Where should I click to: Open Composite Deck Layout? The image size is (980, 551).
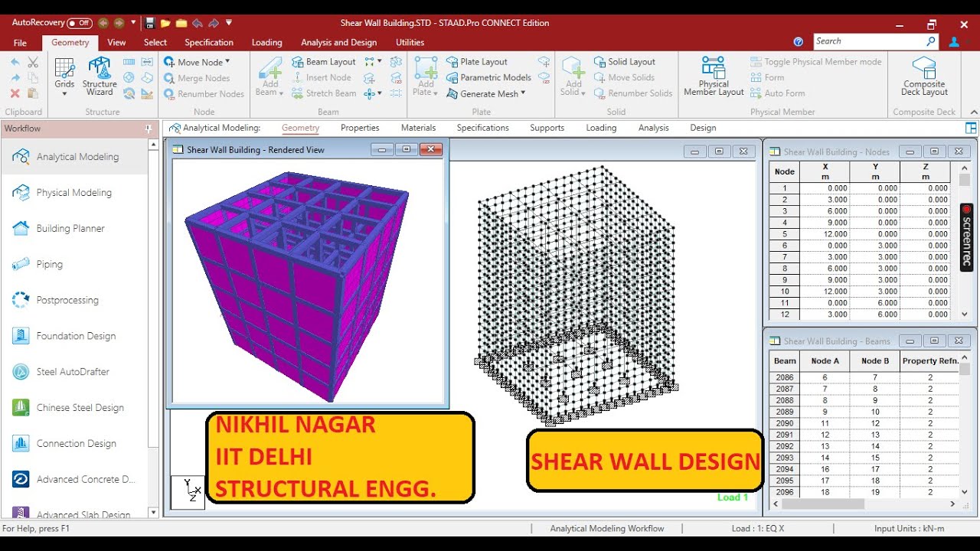pos(924,77)
